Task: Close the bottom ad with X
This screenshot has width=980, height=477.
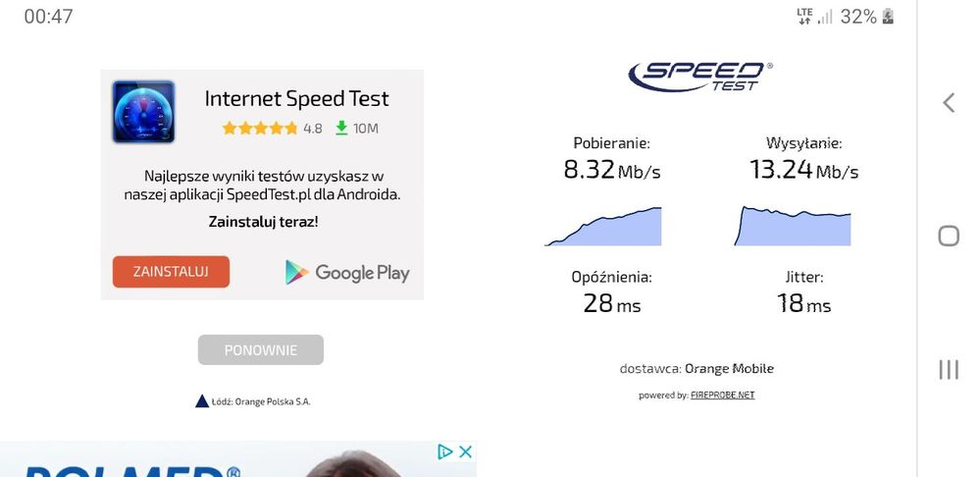Action: [466, 451]
